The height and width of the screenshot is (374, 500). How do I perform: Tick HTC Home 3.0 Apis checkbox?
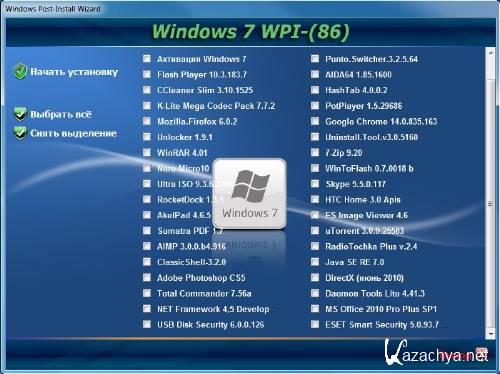tap(315, 200)
